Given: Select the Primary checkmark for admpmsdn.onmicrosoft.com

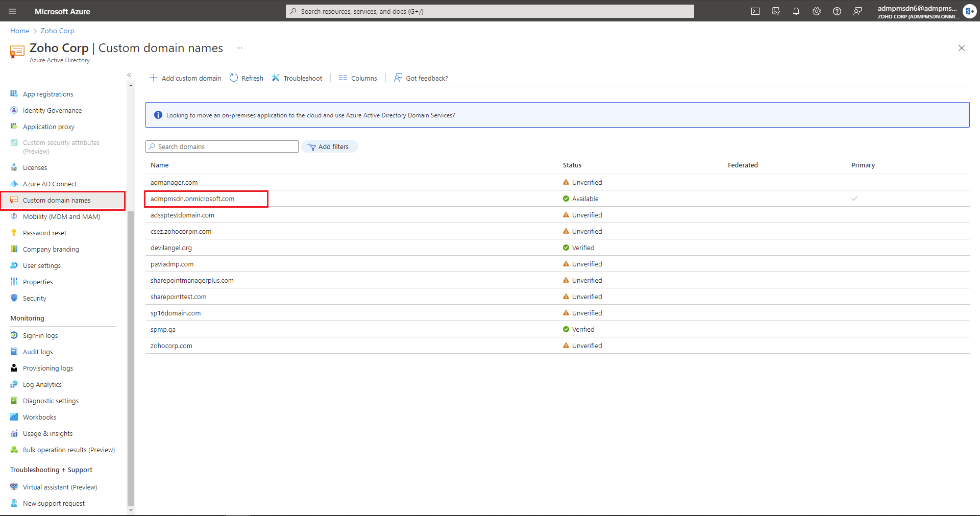Looking at the screenshot, I should (x=855, y=199).
